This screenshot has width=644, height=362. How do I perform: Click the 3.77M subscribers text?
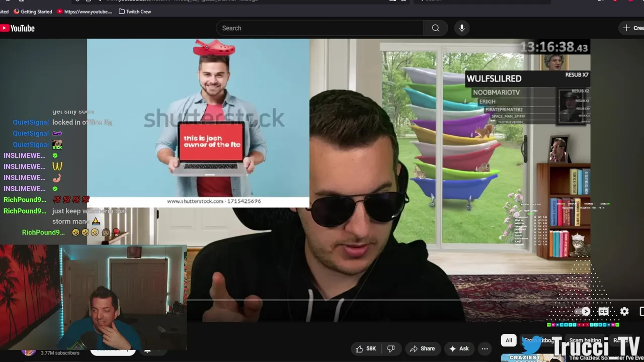tap(60, 353)
